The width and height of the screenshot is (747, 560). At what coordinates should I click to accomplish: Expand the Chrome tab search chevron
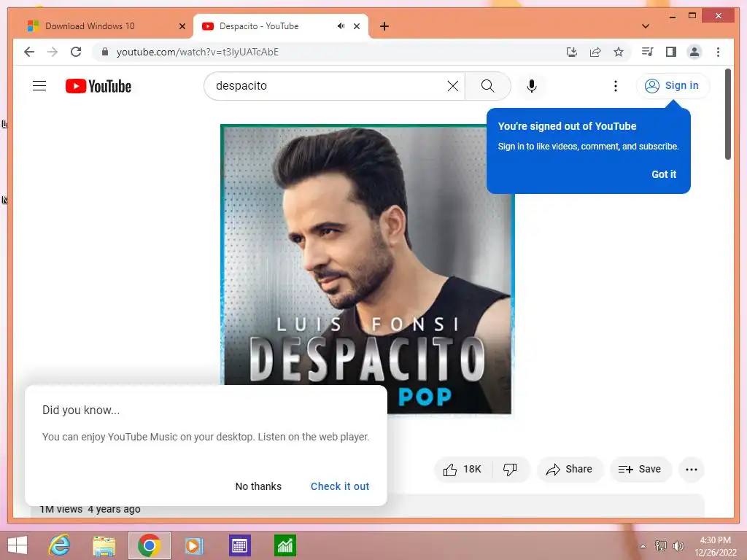tap(646, 26)
